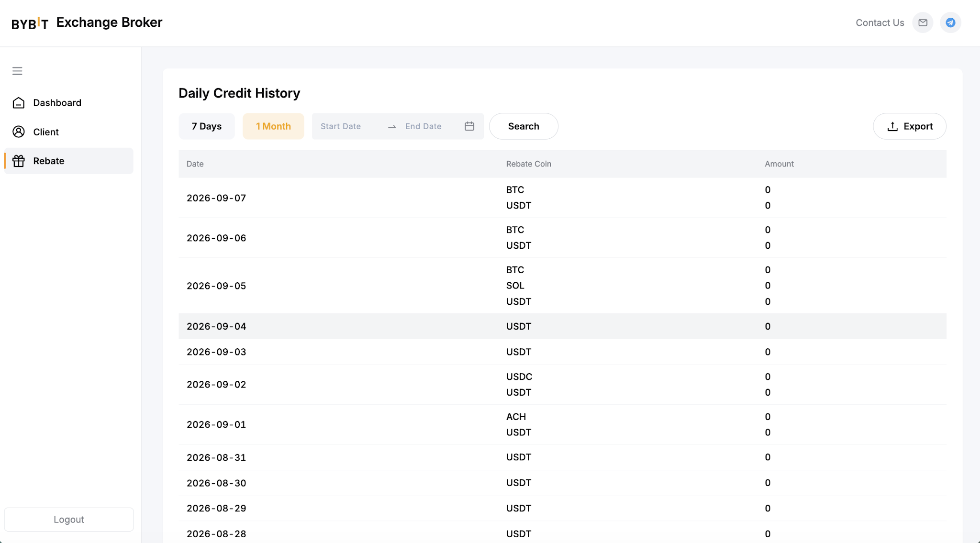Click the Dashboard house icon
980x543 pixels.
tap(19, 103)
